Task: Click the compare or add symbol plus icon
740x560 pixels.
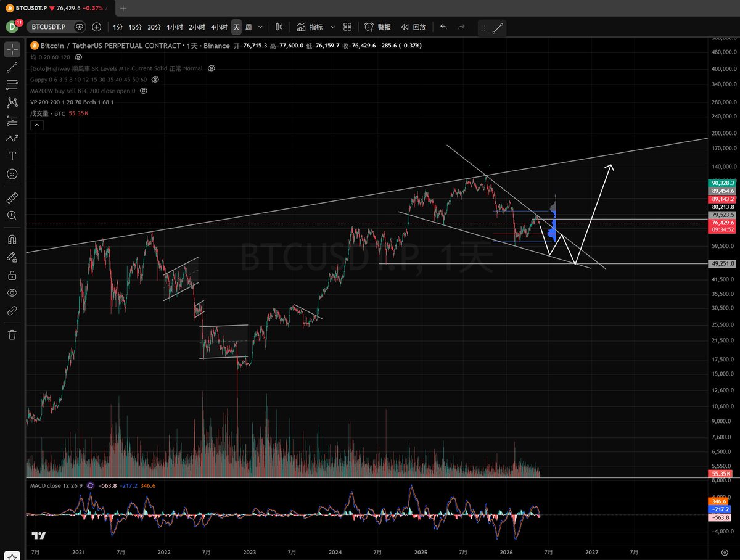Action: [x=97, y=27]
